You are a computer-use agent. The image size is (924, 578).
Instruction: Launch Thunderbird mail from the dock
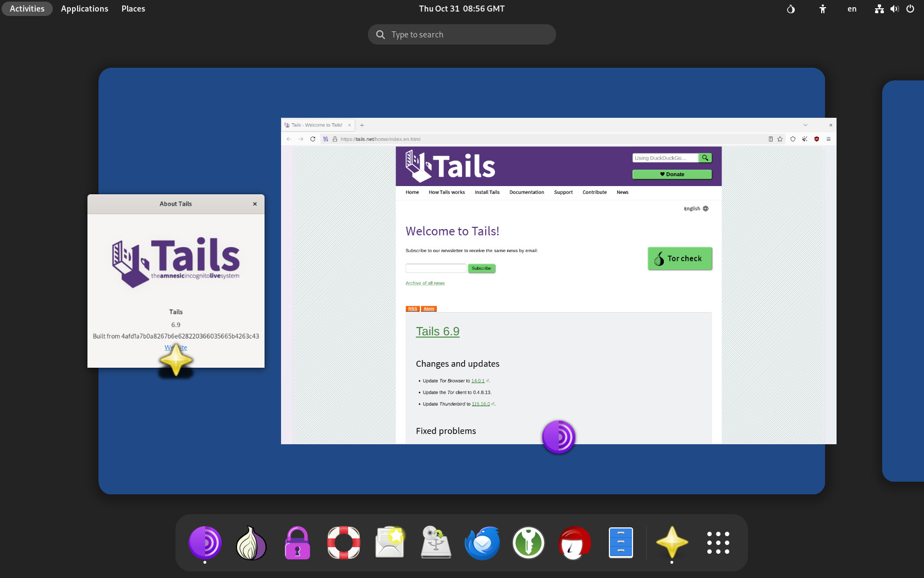click(482, 543)
